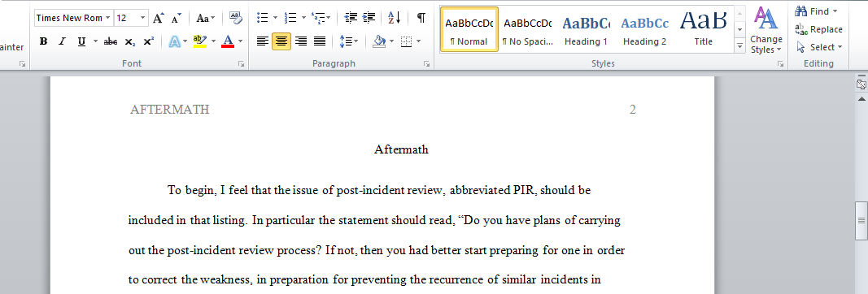This screenshot has width=868, height=294.
Task: Apply red font color
Action: [x=228, y=41]
